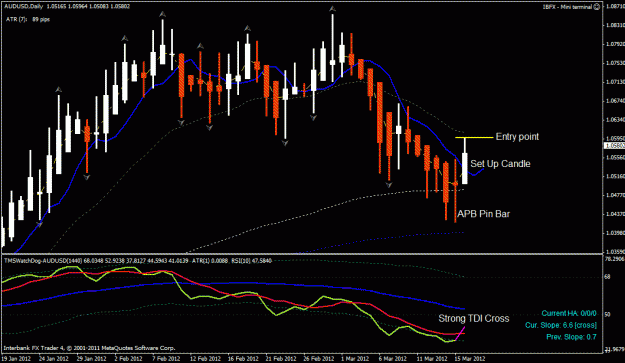Click the 12 Feb 2012 date label
The width and height of the screenshot is (625, 363).
pos(205,358)
